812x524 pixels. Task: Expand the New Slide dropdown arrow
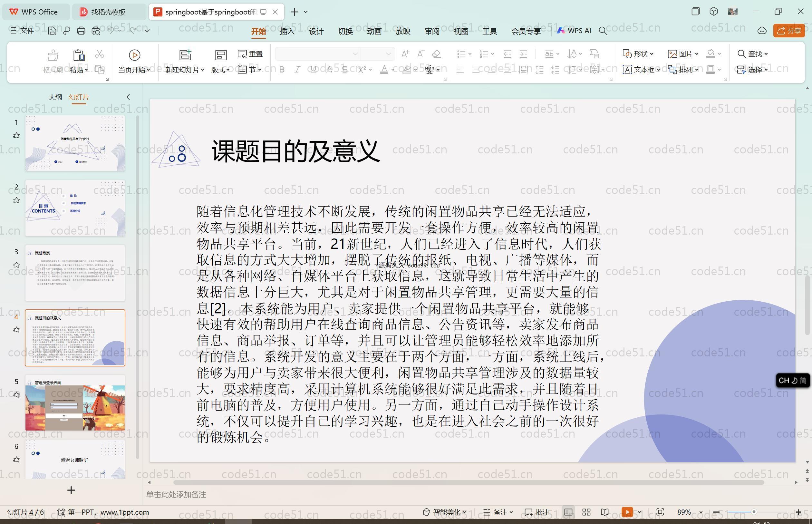(202, 70)
